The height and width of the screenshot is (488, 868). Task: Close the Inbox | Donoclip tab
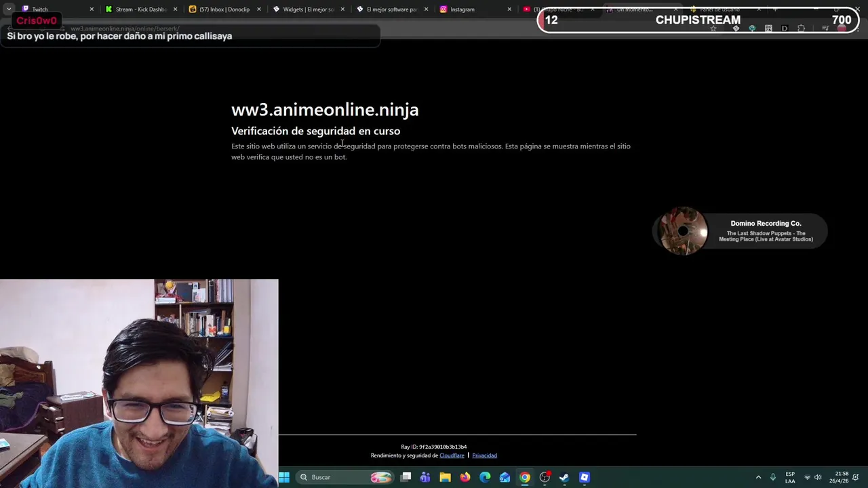[259, 9]
